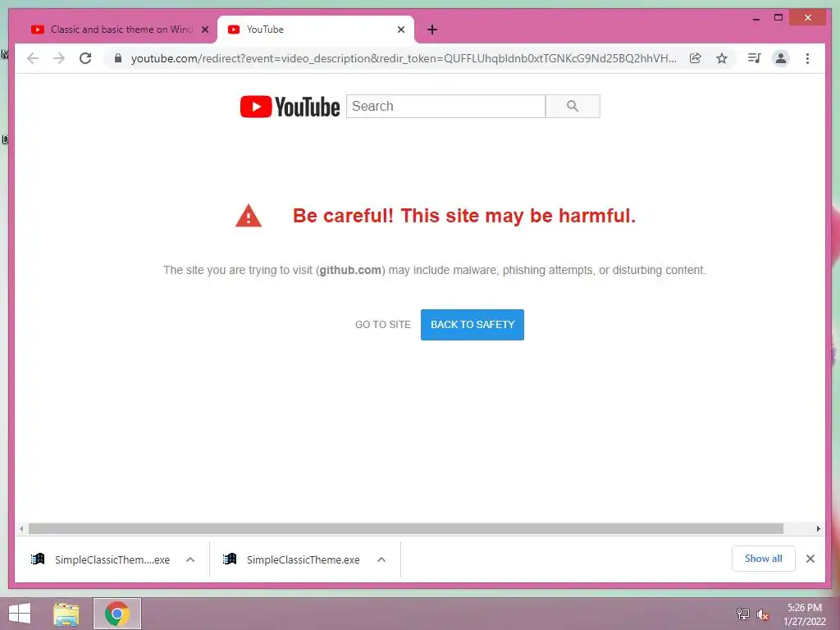Go back to the previous page
Screen dimensions: 840x630
point(33,58)
